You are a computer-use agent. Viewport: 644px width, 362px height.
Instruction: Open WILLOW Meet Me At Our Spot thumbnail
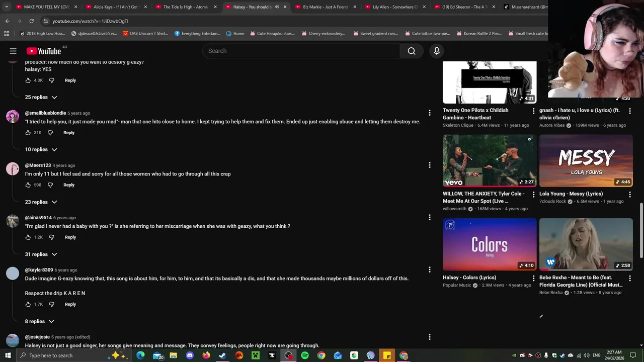point(490,161)
